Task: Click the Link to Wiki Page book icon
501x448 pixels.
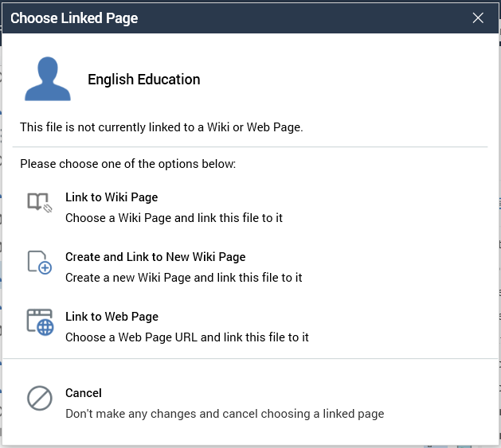Action: (x=39, y=204)
